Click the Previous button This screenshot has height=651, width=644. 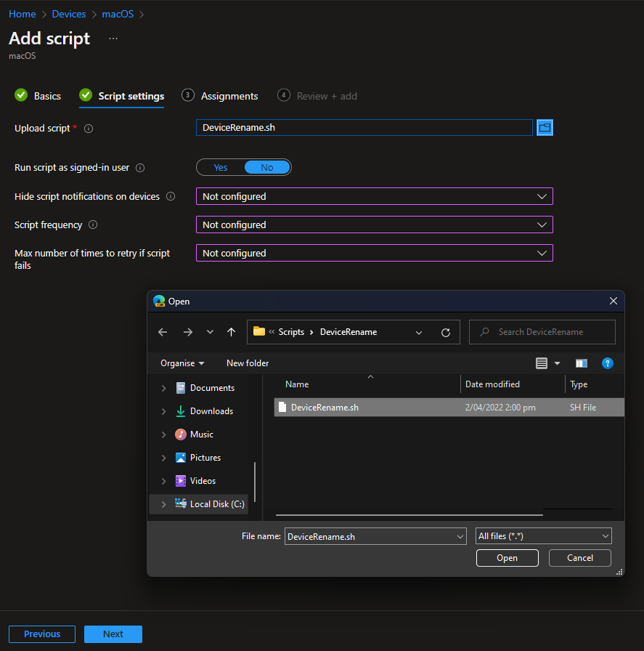[x=42, y=634]
